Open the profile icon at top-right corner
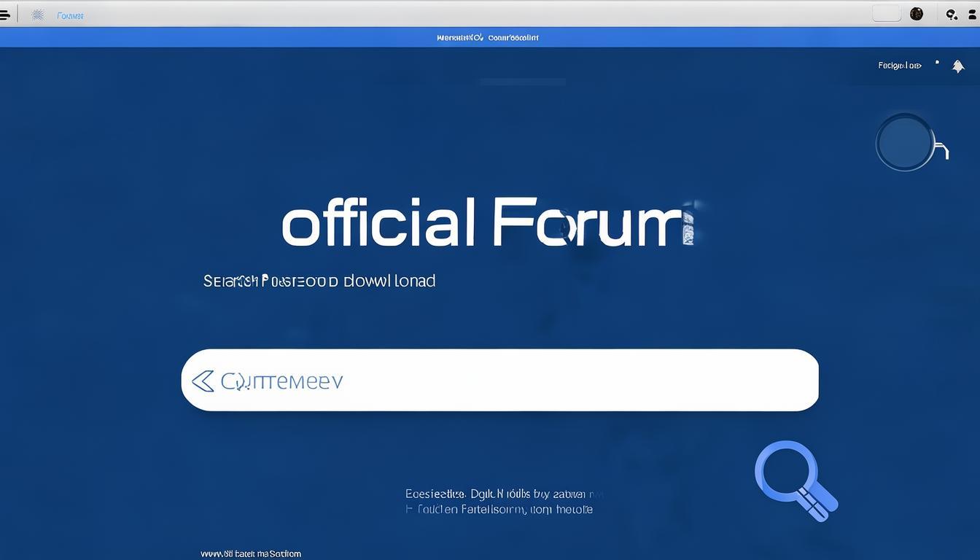This screenshot has height=560, width=980. pos(971,13)
